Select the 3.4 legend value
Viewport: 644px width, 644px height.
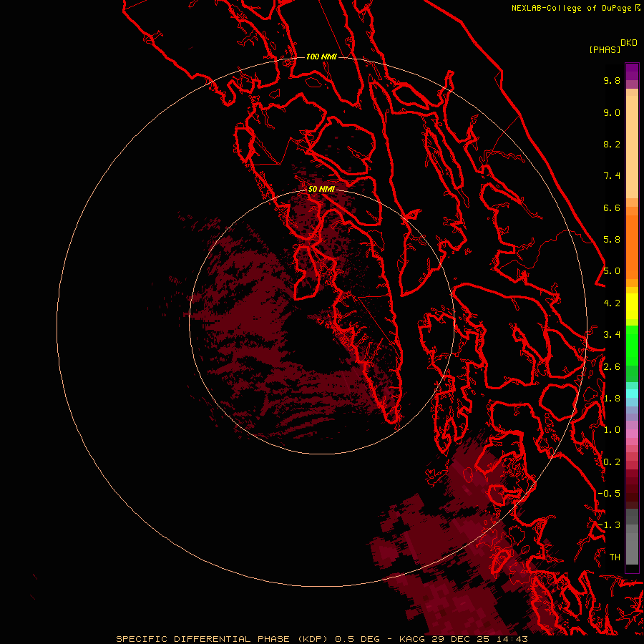point(612,335)
